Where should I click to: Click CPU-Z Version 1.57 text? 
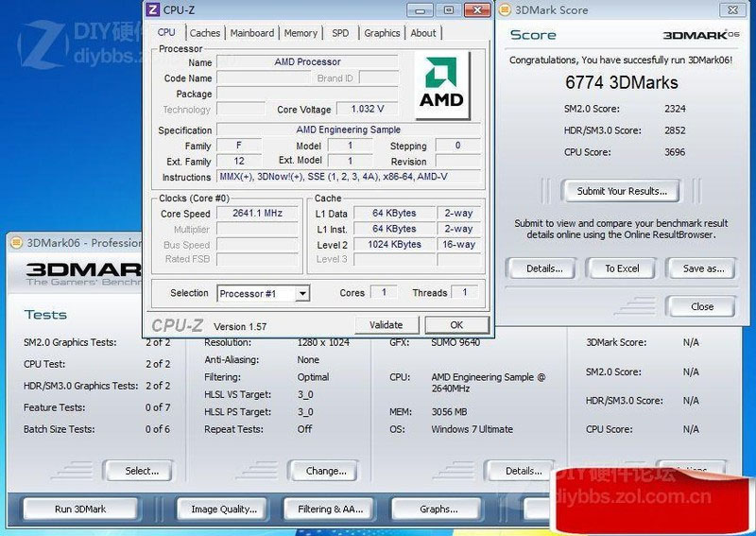240,327
